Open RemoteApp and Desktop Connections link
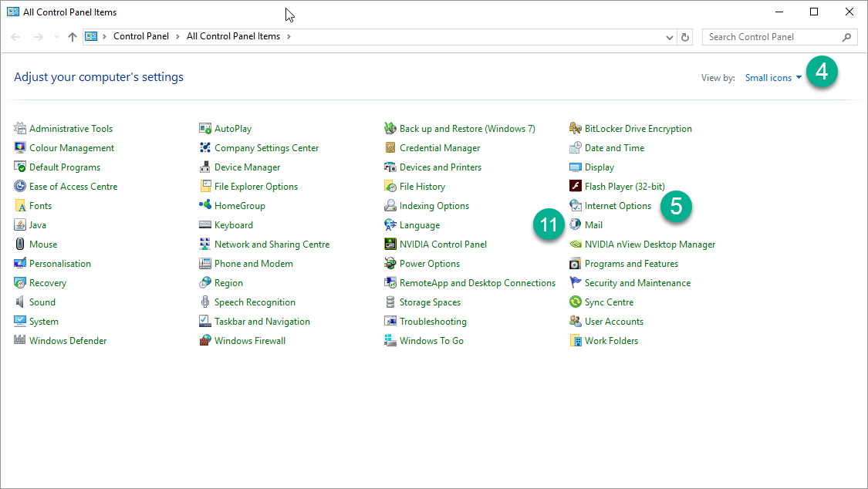The height and width of the screenshot is (489, 868). (x=477, y=283)
